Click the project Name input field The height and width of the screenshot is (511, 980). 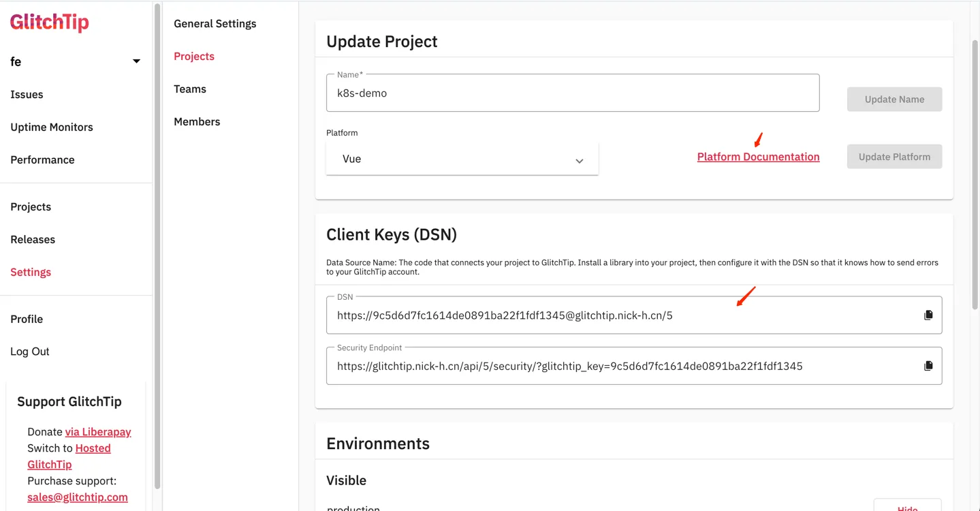pyautogui.click(x=573, y=93)
